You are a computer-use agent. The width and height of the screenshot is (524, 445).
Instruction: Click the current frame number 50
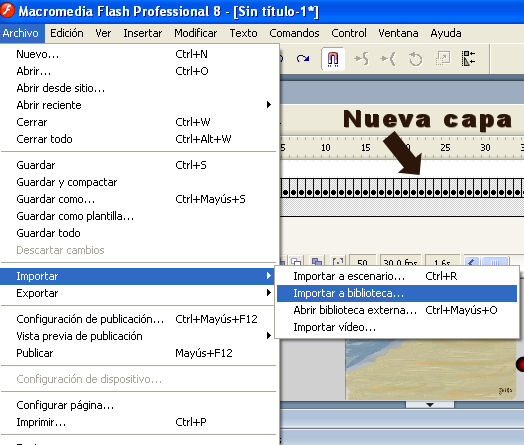click(x=363, y=262)
